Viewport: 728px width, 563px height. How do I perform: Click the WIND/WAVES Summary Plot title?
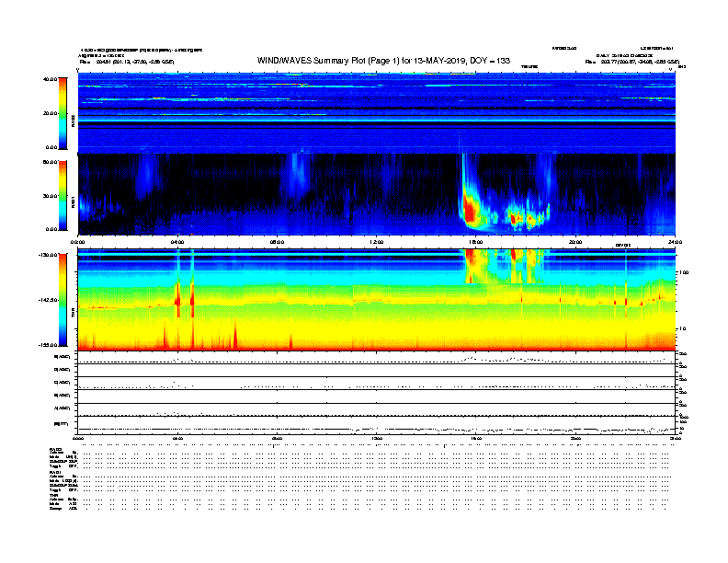[383, 61]
